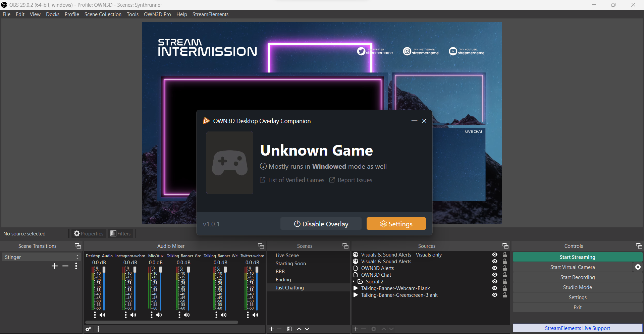Open List of Verified Games link
Viewport: 644px width, 334px height.
pyautogui.click(x=292, y=180)
